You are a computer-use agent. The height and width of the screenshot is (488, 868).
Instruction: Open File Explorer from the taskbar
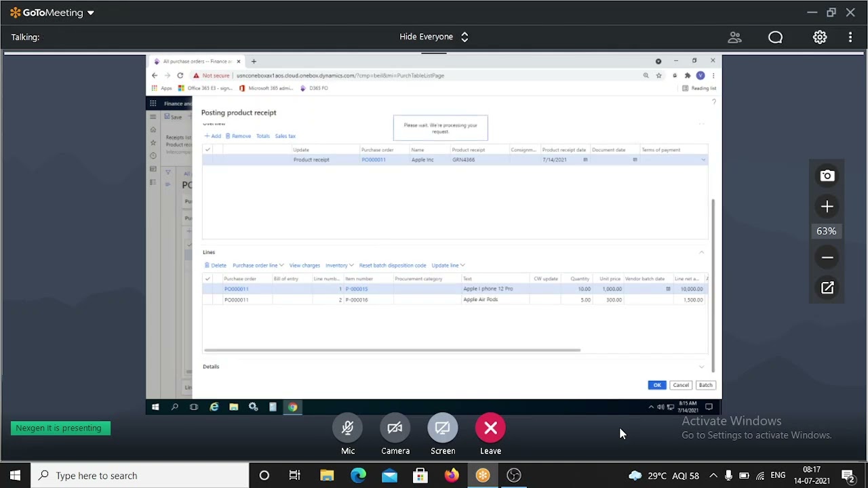point(327,476)
